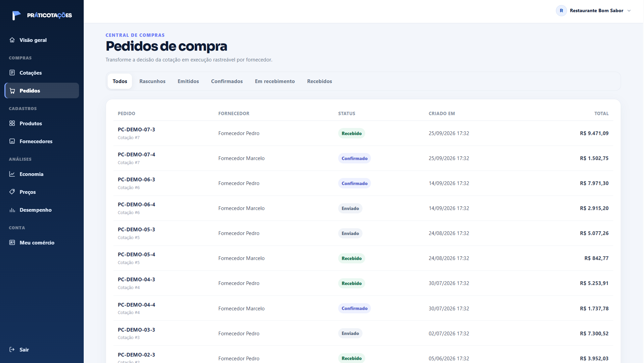Go to Visão geral page

coord(42,40)
